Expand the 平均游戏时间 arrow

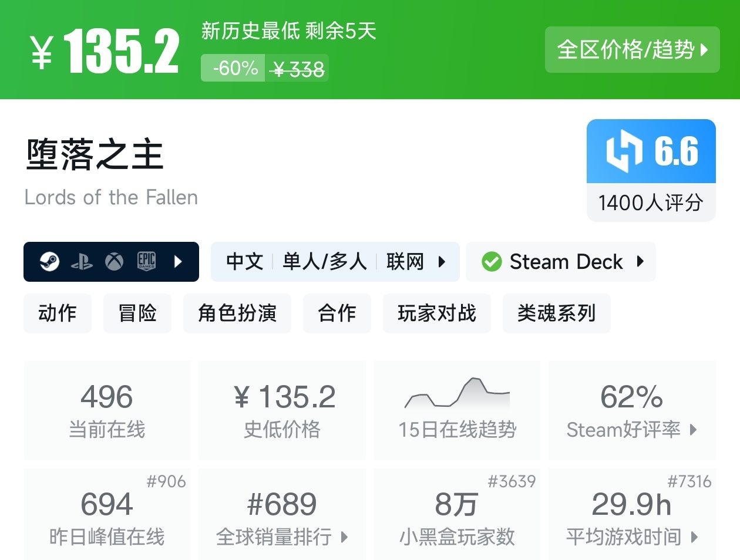(x=695, y=537)
